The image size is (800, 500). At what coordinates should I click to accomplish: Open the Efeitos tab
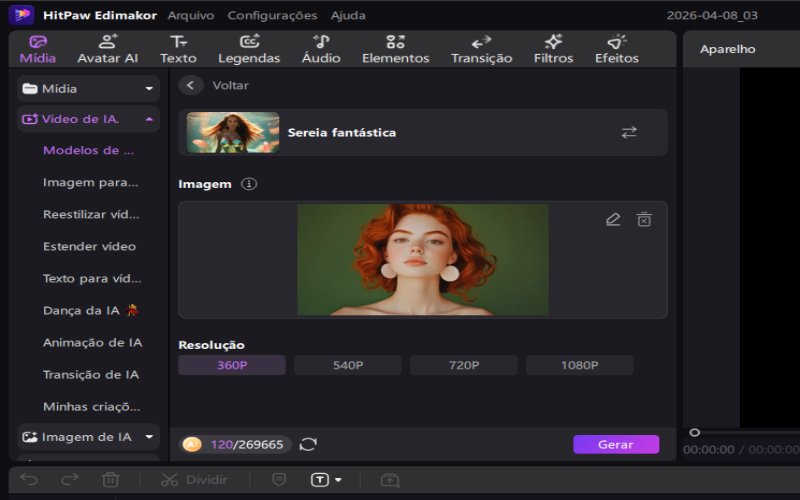tap(616, 49)
